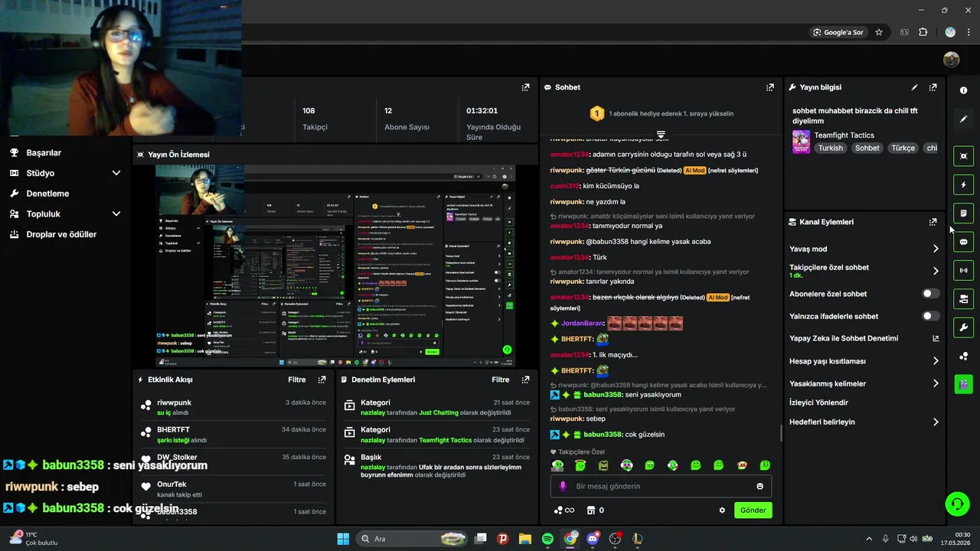
Task: Click the note page sidebar icon
Action: coord(963,213)
